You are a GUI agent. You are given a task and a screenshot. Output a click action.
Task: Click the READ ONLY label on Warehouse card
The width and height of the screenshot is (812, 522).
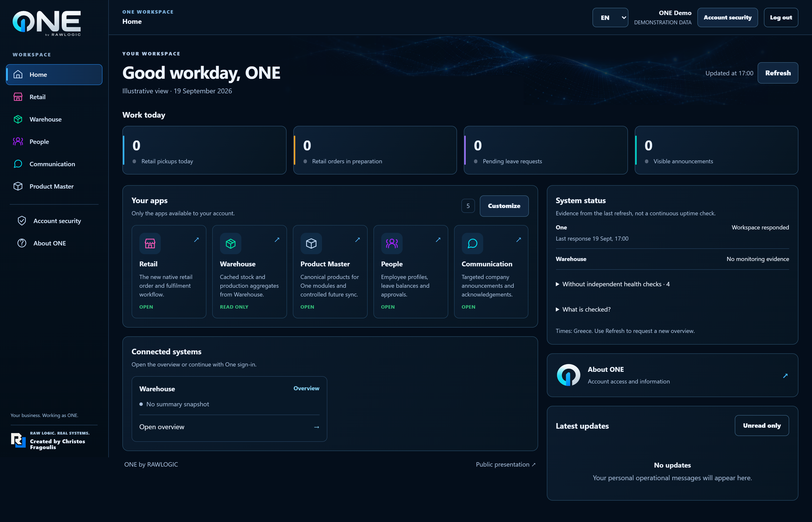point(234,307)
